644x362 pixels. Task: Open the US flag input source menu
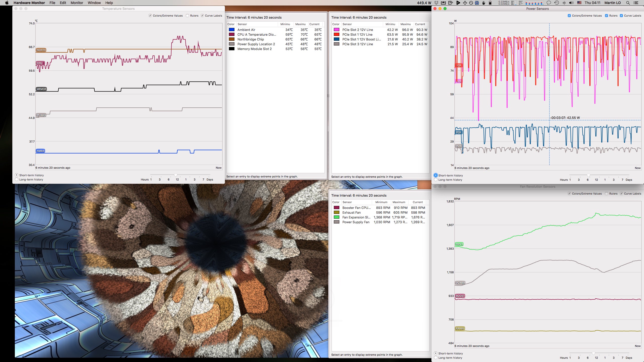pos(579,3)
